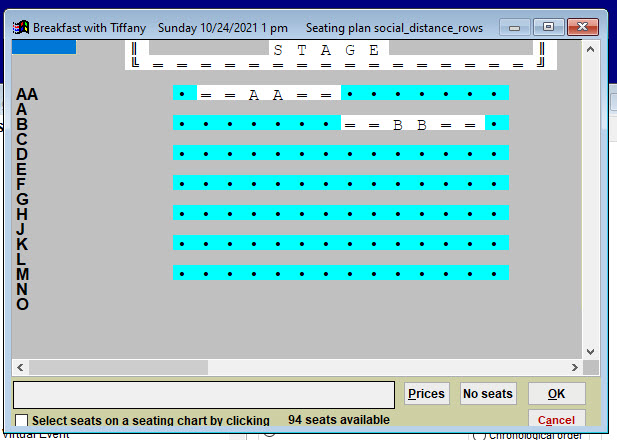
Task: Click the 'M' row label
Action: point(22,274)
